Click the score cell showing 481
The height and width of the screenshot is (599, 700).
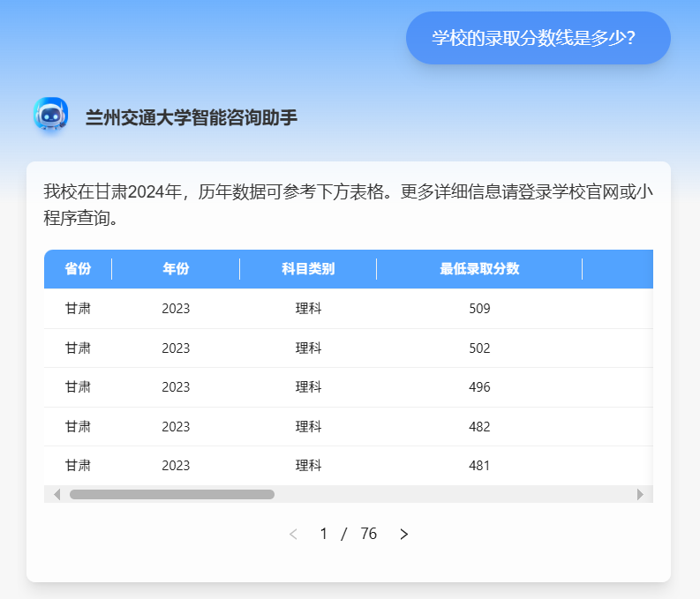pyautogui.click(x=479, y=466)
